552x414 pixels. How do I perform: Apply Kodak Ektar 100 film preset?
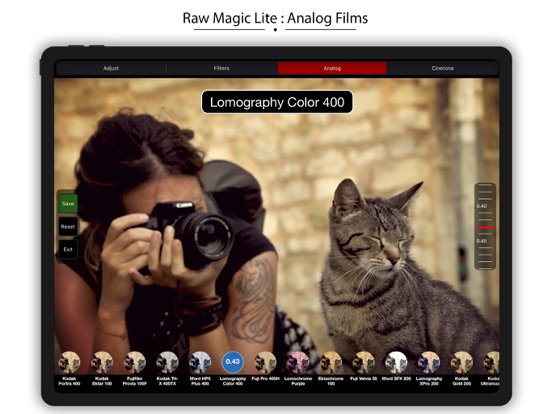click(102, 362)
